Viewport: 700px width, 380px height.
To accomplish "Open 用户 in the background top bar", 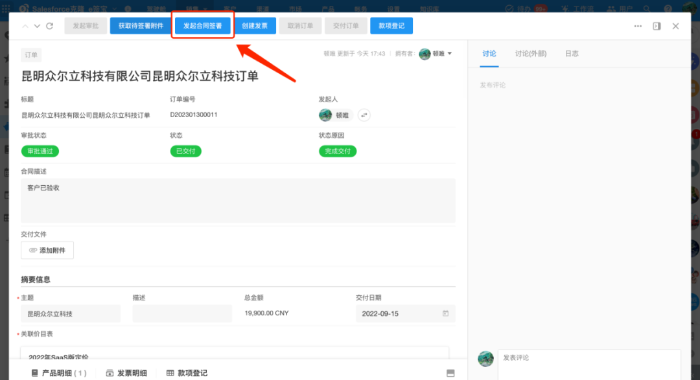I will point(620,8).
